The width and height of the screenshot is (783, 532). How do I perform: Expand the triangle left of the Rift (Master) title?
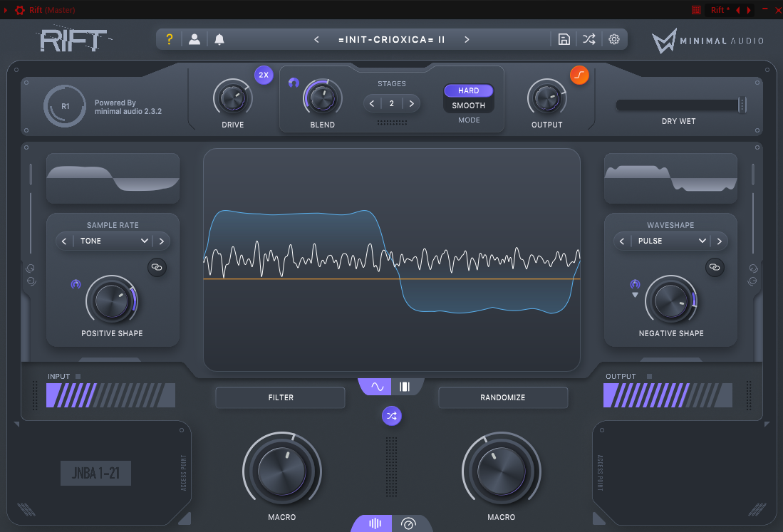pos(6,10)
